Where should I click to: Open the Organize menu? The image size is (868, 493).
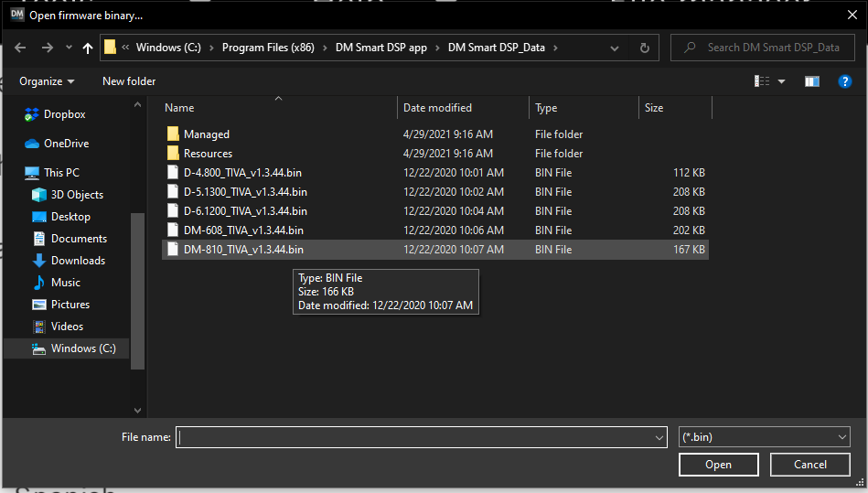point(47,81)
